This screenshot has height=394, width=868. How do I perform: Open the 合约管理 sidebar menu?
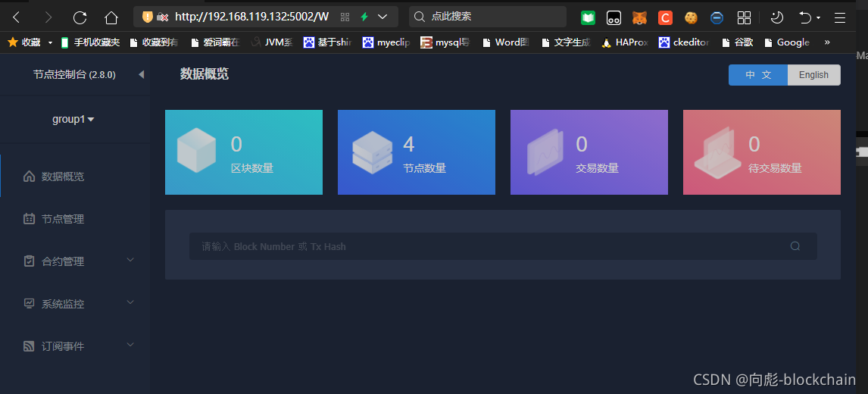pyautogui.click(x=75, y=261)
